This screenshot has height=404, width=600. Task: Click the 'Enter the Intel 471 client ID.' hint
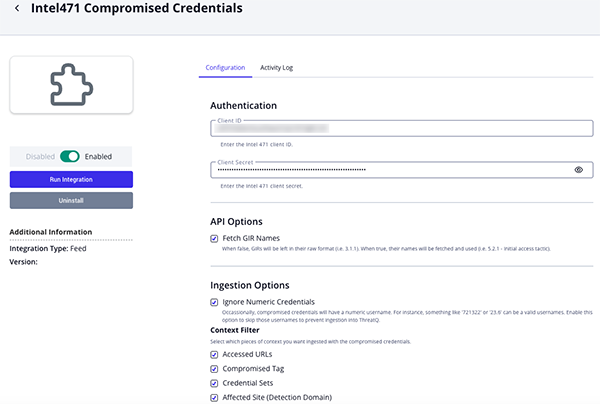tap(257, 145)
